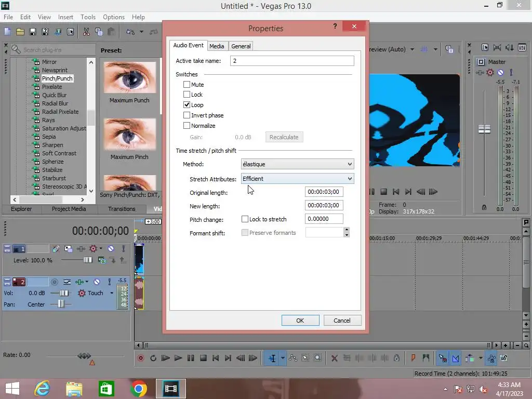Viewport: 532px width, 399px height.
Task: Click the Play button in transport bar
Action: (178, 358)
